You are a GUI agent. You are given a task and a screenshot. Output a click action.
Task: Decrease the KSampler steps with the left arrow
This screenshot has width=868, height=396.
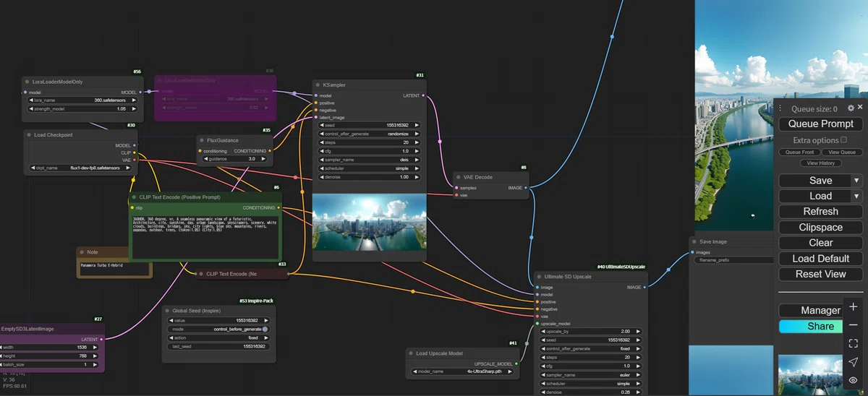pyautogui.click(x=323, y=142)
